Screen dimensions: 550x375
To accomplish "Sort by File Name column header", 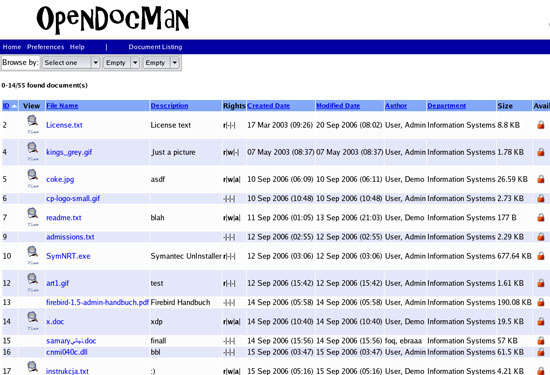I will [x=62, y=106].
